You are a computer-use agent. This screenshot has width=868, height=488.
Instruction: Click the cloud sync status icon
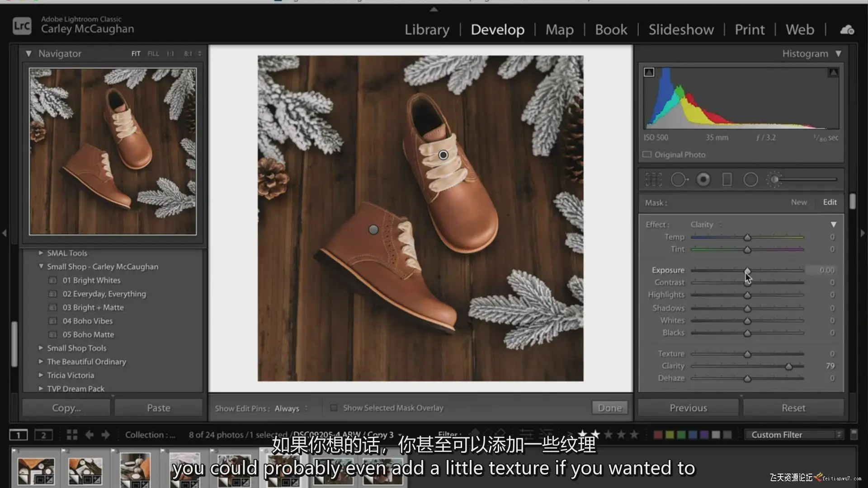pos(847,30)
